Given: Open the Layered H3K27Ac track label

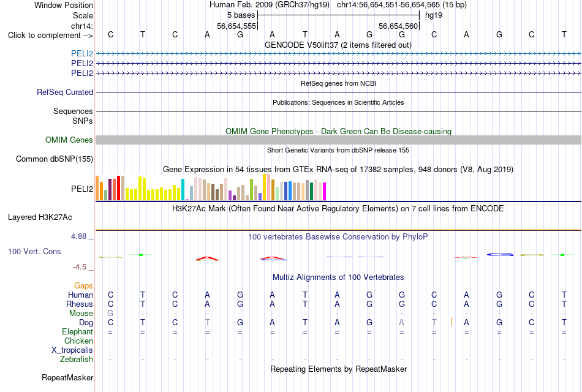Looking at the screenshot, I should coord(40,217).
